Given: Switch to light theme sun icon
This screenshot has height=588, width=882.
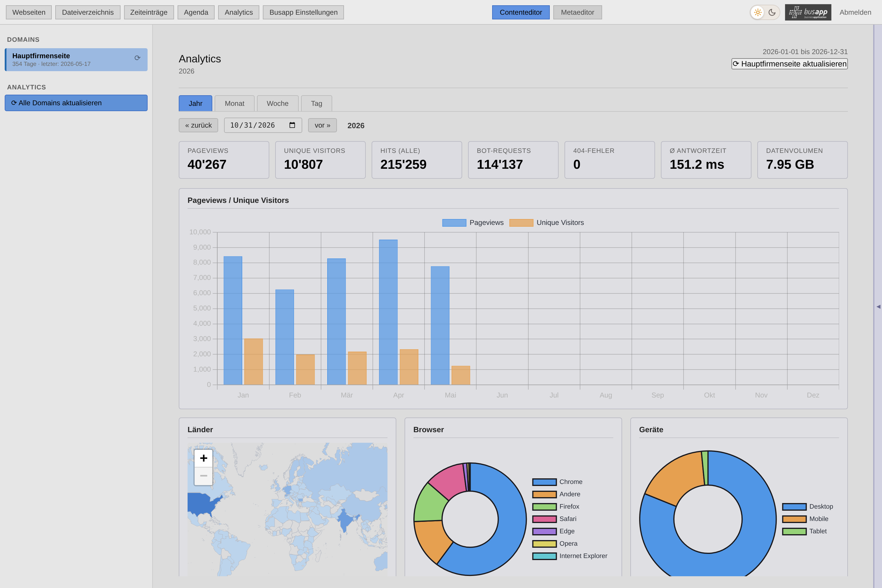Looking at the screenshot, I should tap(758, 12).
